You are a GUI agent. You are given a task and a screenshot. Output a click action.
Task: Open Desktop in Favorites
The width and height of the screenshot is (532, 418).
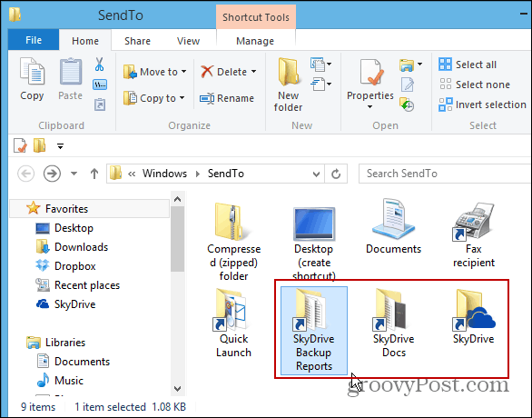(64, 228)
